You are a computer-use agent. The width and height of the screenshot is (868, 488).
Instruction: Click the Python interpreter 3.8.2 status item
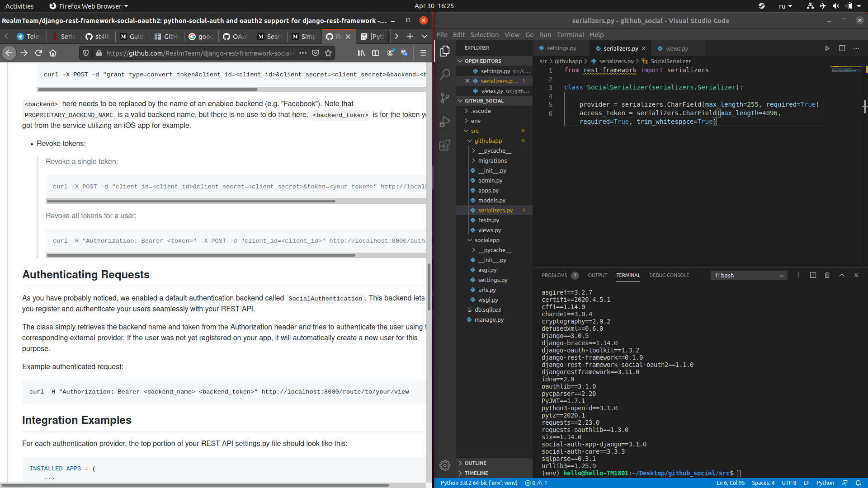point(479,483)
